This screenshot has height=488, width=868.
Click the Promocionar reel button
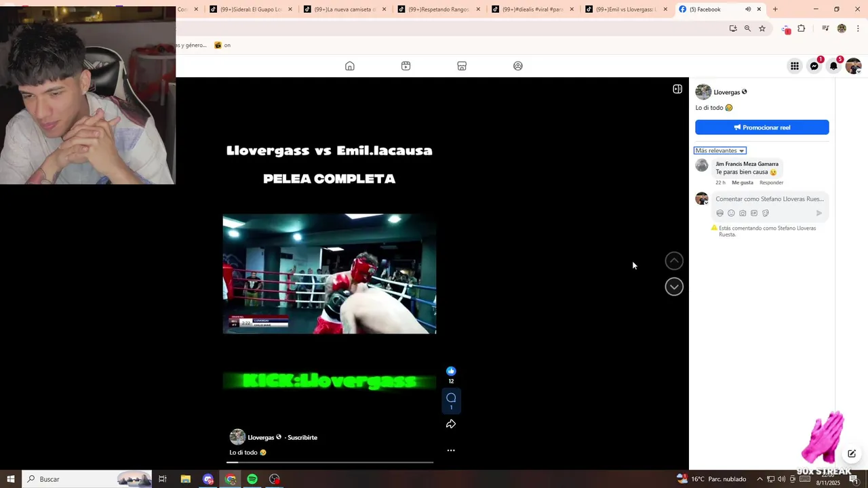[x=762, y=127]
